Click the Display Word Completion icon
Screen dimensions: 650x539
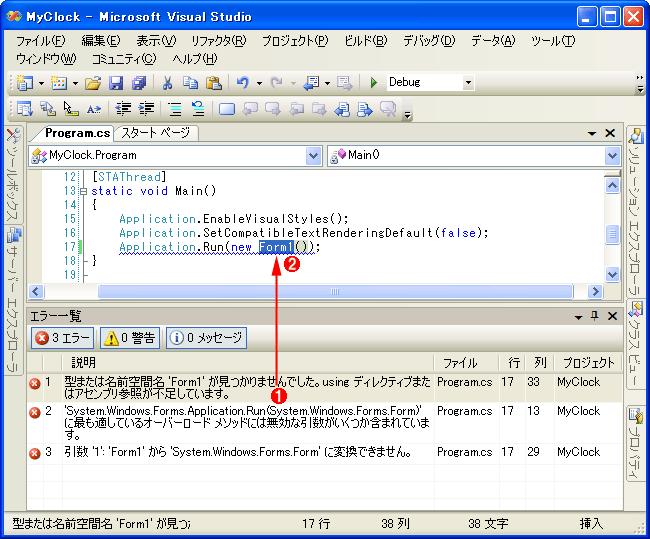[x=94, y=109]
